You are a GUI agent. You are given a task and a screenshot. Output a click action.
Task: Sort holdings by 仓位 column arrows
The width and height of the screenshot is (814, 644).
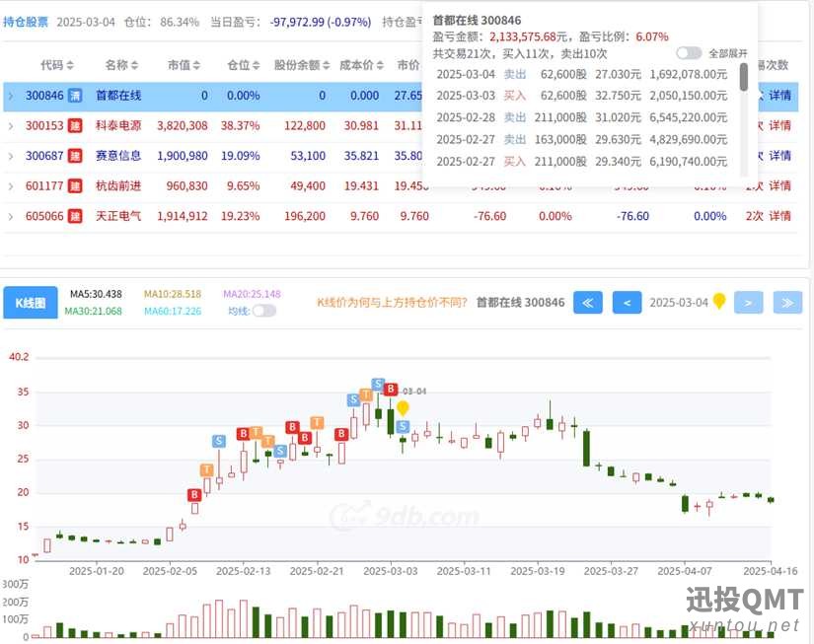[x=256, y=65]
